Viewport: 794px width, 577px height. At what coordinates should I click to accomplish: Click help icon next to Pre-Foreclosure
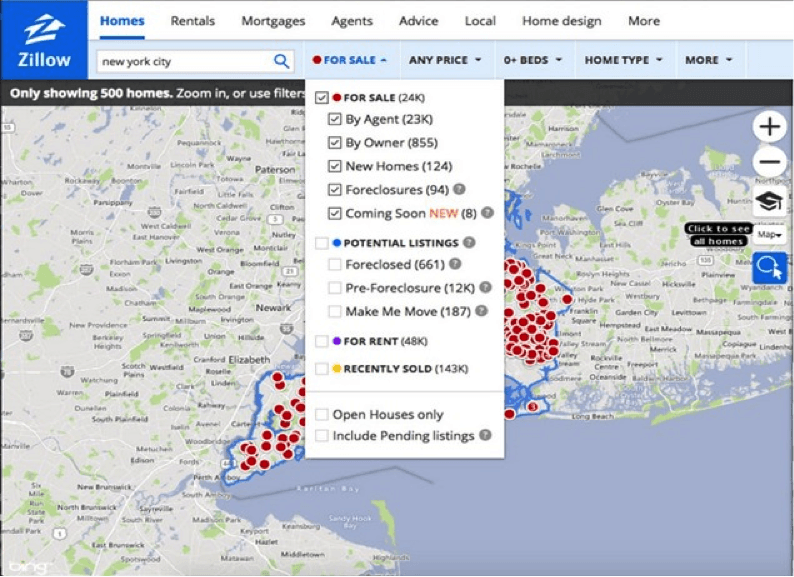[x=485, y=287]
